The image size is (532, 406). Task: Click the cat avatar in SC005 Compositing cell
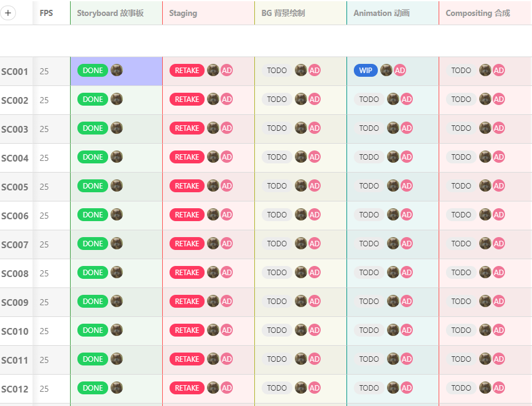tap(485, 185)
